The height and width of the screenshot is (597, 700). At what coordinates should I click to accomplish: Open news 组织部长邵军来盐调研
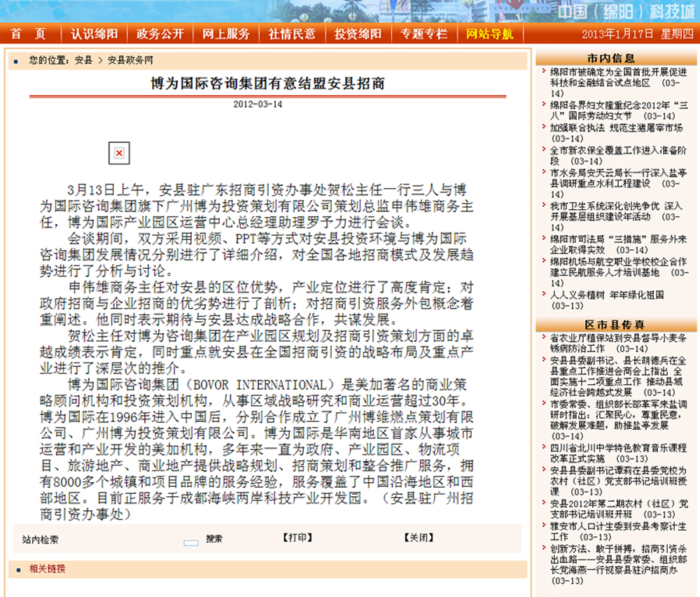click(x=618, y=421)
